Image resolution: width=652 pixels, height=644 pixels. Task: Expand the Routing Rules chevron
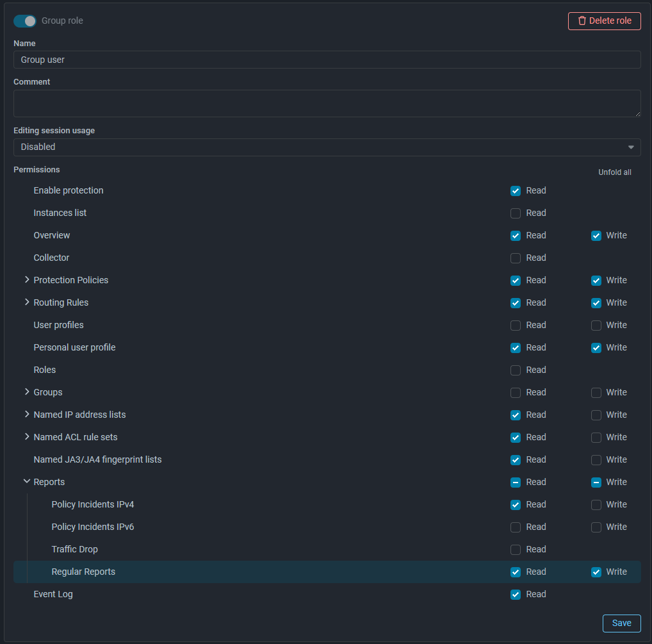pyautogui.click(x=27, y=302)
